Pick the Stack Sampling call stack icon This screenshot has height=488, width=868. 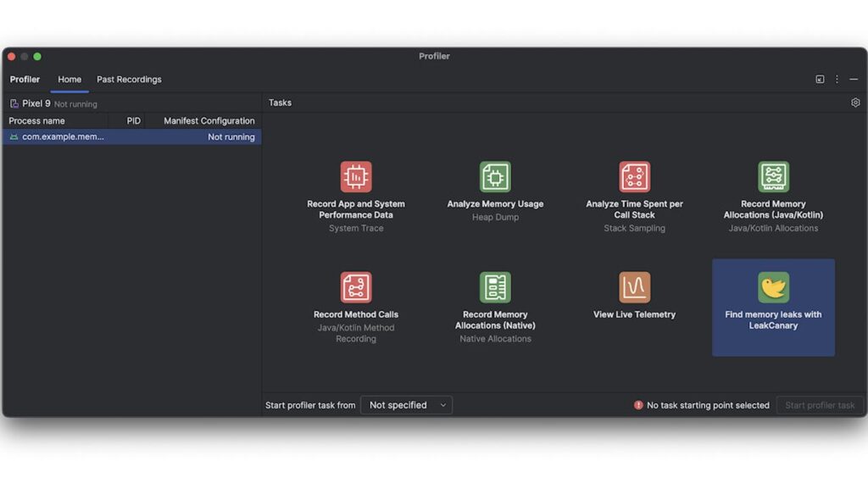point(634,177)
